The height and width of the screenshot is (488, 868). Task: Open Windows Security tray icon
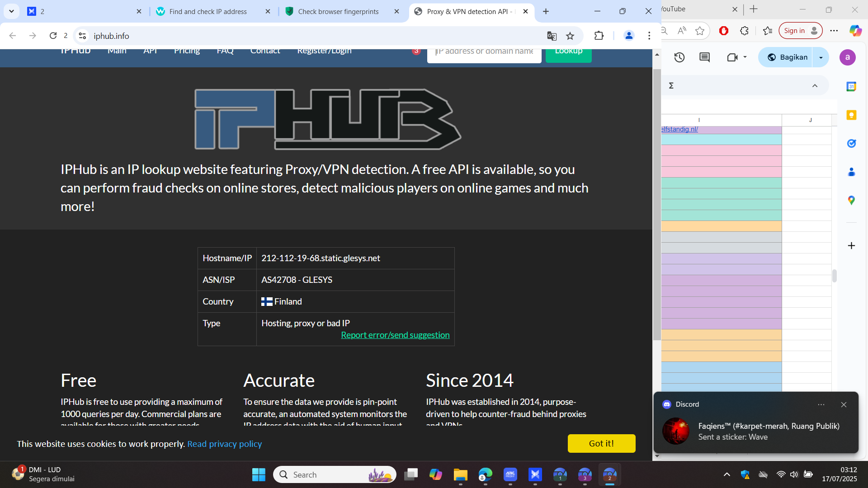click(x=745, y=474)
